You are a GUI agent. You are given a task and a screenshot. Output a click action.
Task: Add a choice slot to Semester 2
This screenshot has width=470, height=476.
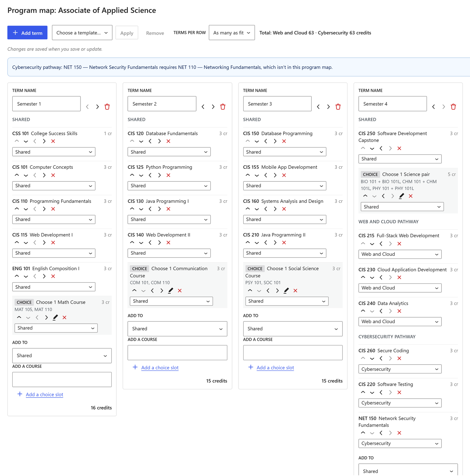point(160,368)
